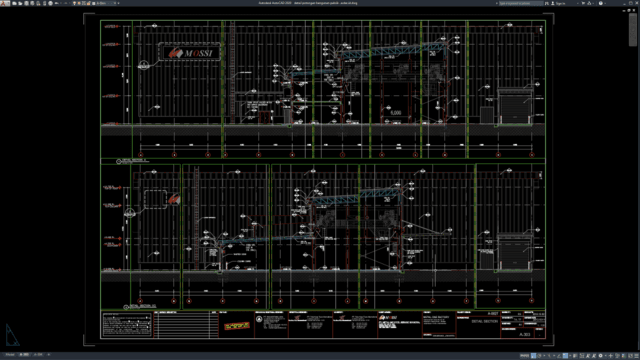
Task: Select the A.303 sheet number text
Action: (x=524, y=334)
